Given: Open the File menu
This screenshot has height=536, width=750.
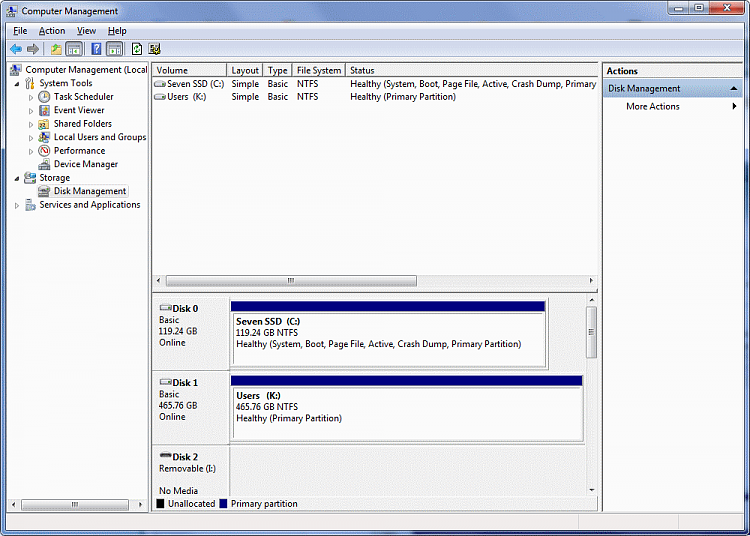Looking at the screenshot, I should pyautogui.click(x=20, y=31).
